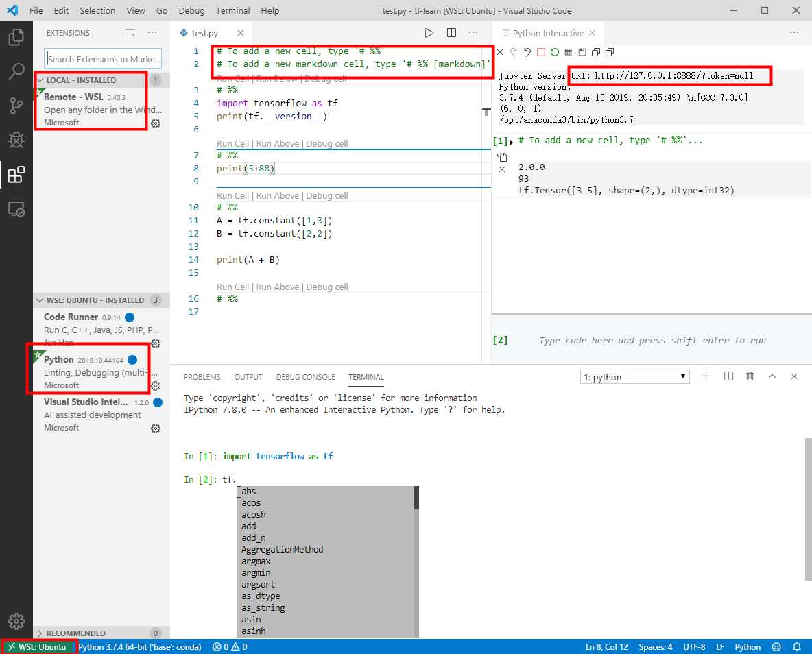
Task: Open the Debug view in activity bar
Action: 16,140
